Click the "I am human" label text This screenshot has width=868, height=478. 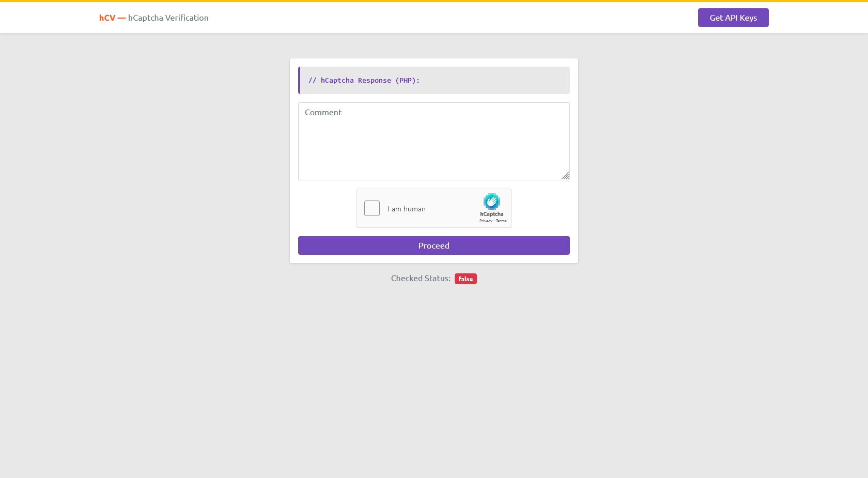[407, 209]
